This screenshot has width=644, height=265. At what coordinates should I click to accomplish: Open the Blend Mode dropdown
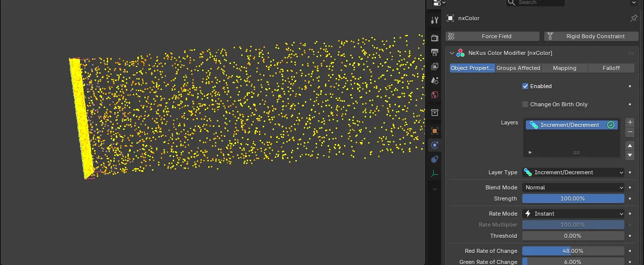coord(573,187)
